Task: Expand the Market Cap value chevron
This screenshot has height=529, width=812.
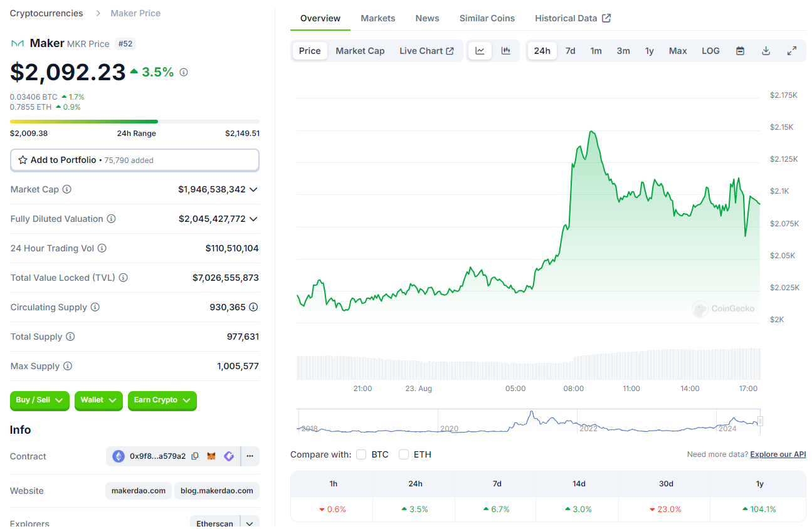Action: [253, 189]
